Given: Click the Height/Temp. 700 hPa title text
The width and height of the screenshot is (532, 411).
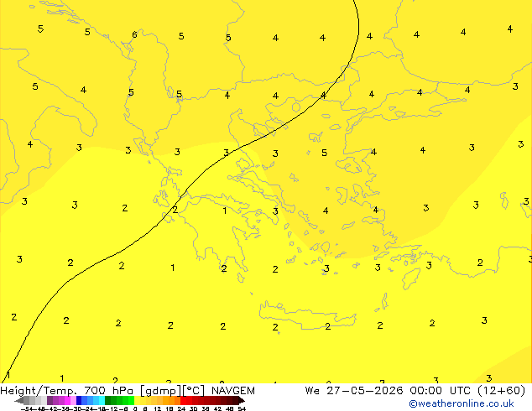Looking at the screenshot, I should 66,391.
